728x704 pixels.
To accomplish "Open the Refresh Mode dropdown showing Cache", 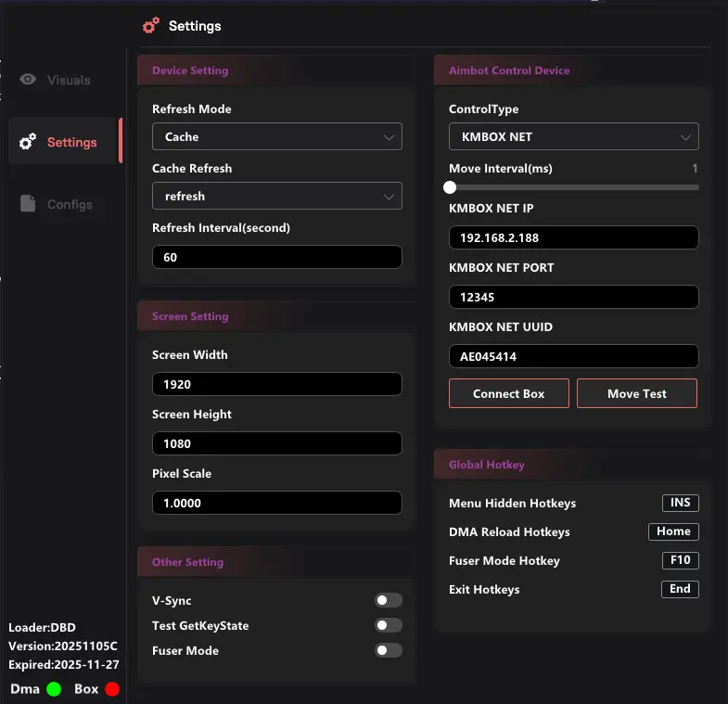I will (x=276, y=136).
